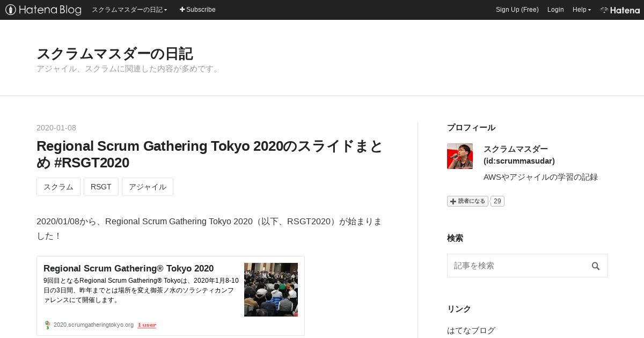Click the reader count 29 badge
This screenshot has width=644, height=338.
coord(497,201)
